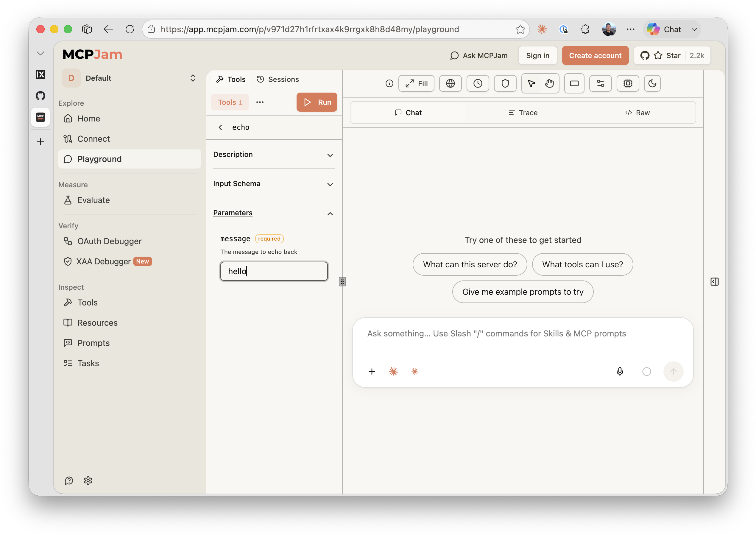Click Create account
Viewport: 756px width, 535px height.
click(595, 55)
